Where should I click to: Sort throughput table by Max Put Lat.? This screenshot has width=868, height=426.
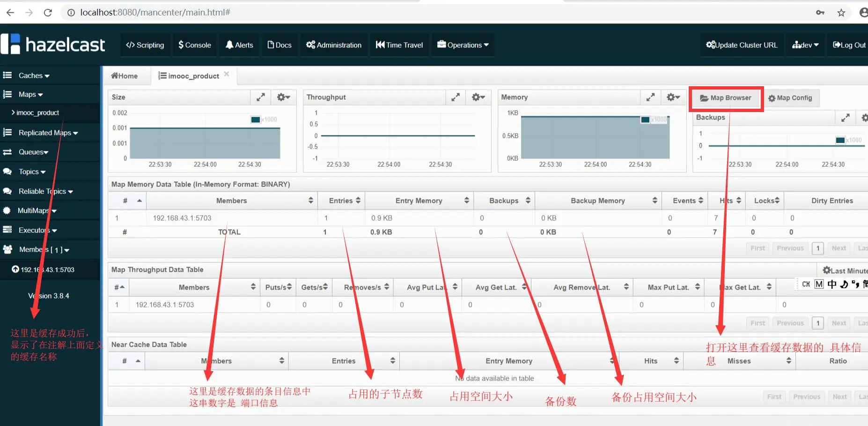(669, 287)
